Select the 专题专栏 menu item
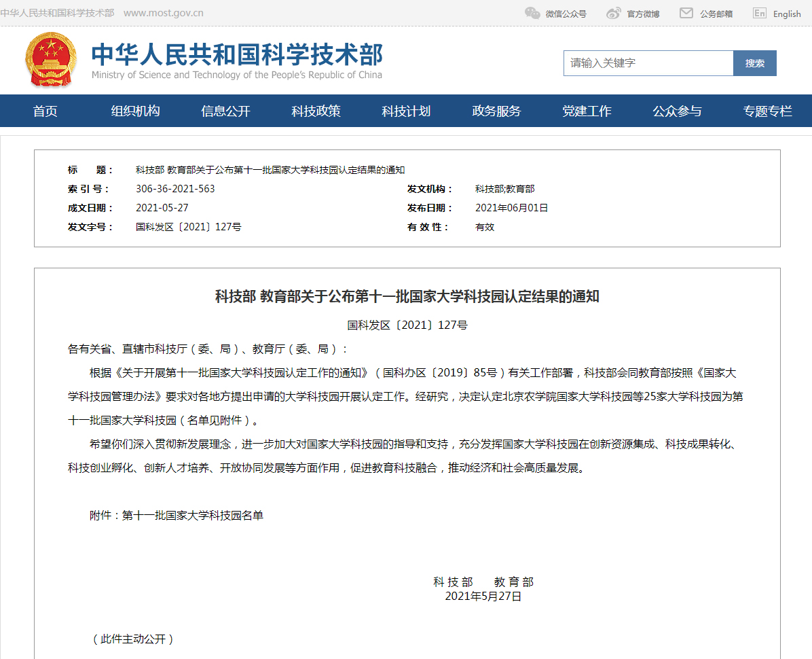 coord(767,111)
